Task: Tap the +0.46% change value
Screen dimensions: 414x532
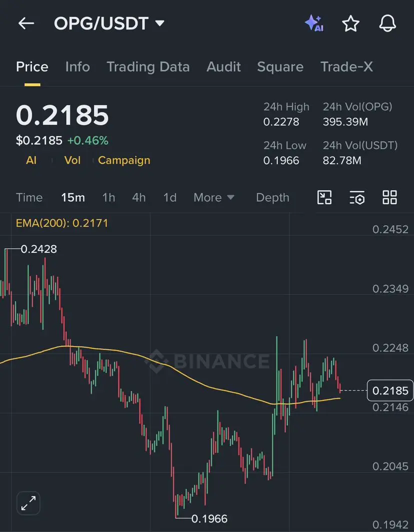Action: [88, 141]
